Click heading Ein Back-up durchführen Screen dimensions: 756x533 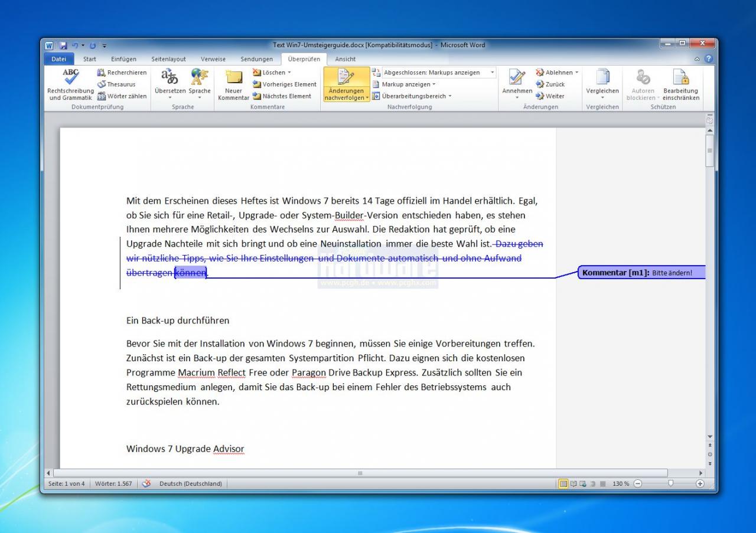click(178, 321)
